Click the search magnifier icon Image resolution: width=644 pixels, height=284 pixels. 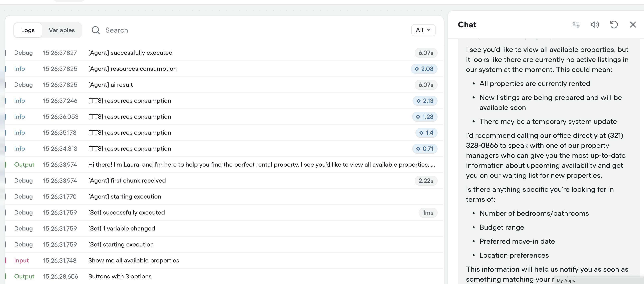click(x=96, y=30)
